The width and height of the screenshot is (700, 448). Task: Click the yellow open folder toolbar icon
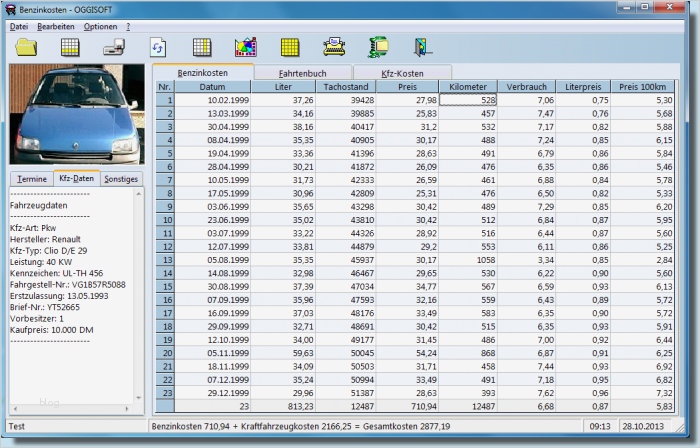(27, 46)
